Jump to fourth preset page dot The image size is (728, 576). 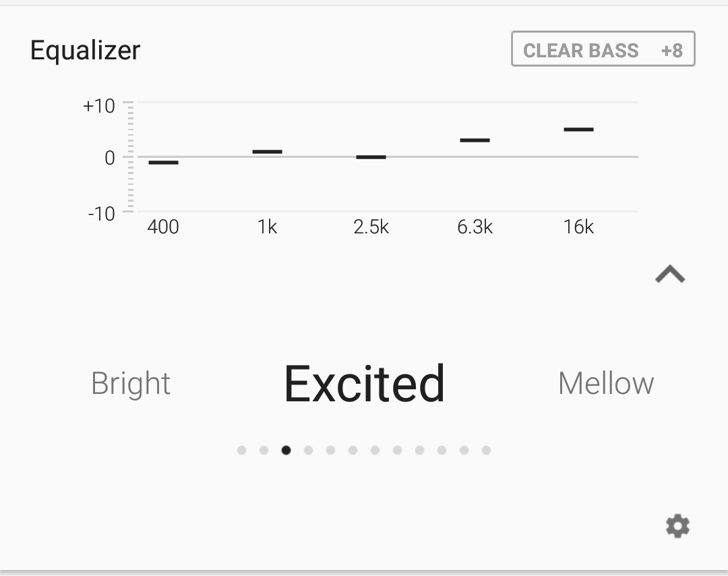coord(308,450)
